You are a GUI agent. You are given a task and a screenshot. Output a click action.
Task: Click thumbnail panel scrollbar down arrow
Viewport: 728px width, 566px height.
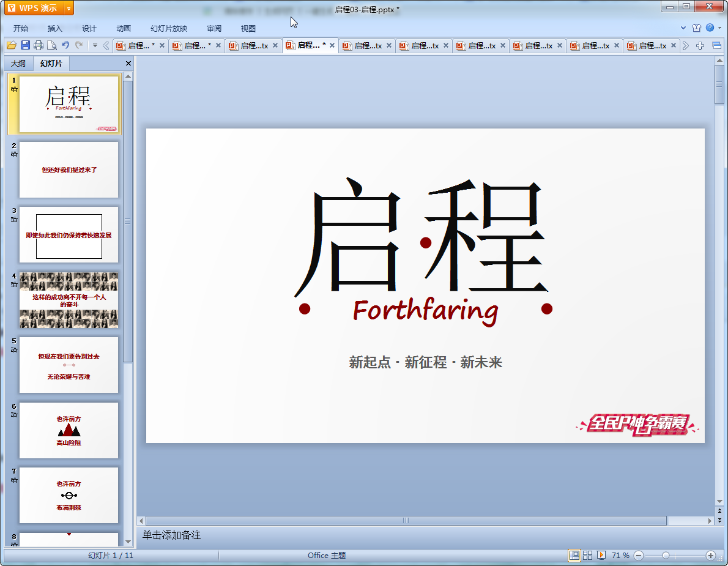tap(128, 542)
